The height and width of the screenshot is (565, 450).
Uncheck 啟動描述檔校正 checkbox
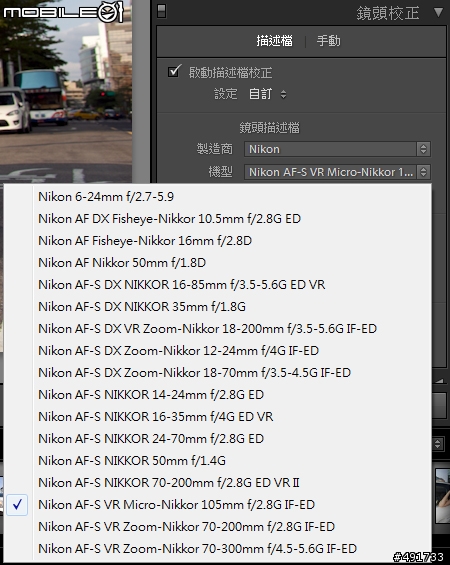click(x=174, y=71)
